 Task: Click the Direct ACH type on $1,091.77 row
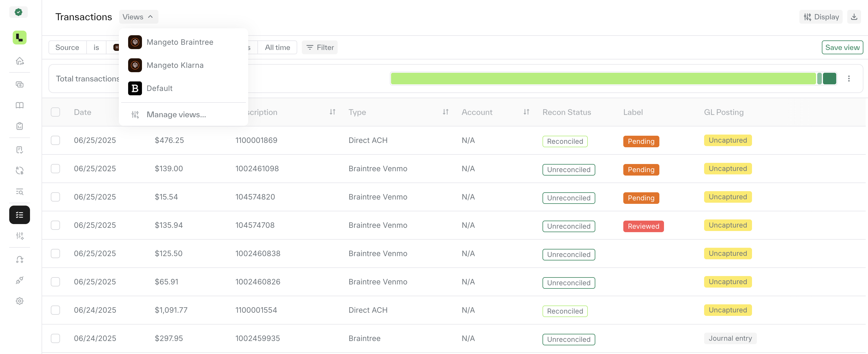[368, 310]
